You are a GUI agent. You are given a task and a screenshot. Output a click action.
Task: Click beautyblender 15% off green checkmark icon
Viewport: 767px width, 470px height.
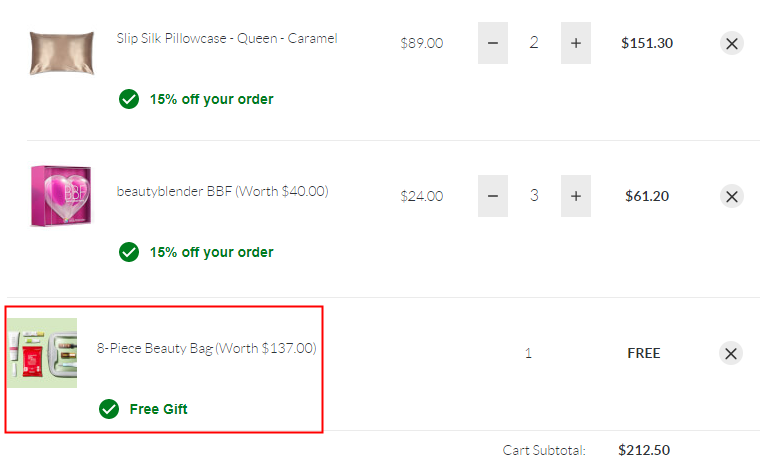click(x=129, y=252)
